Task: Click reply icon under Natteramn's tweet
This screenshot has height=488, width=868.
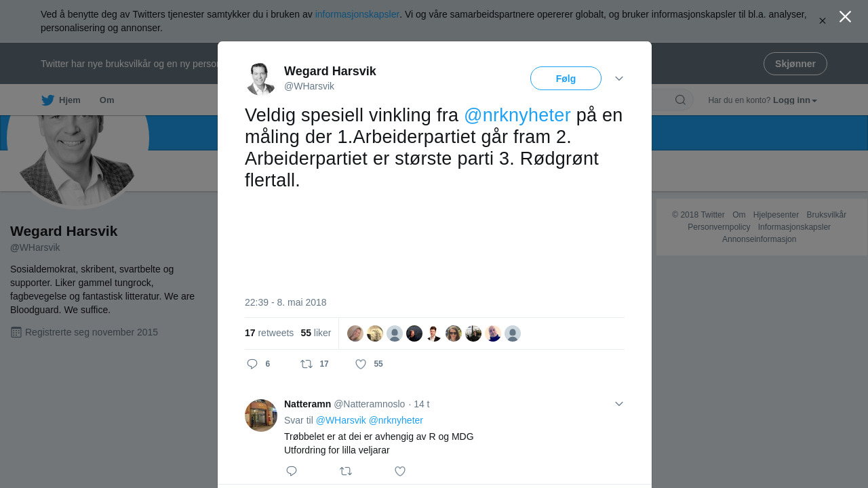Action: point(292,471)
